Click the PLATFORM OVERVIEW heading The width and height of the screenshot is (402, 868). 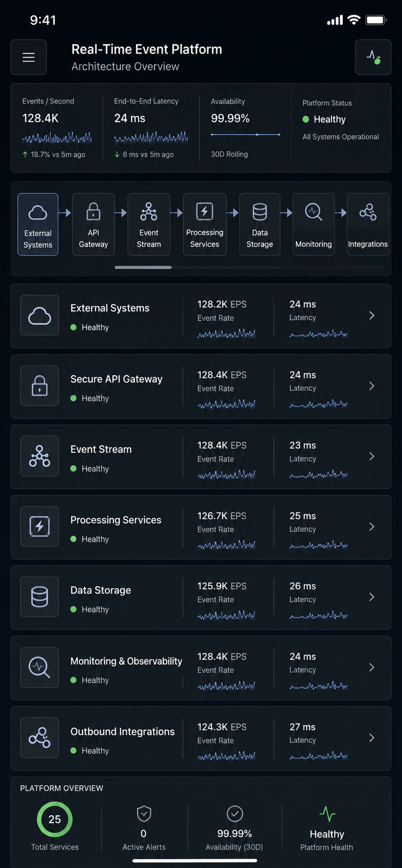(x=61, y=788)
